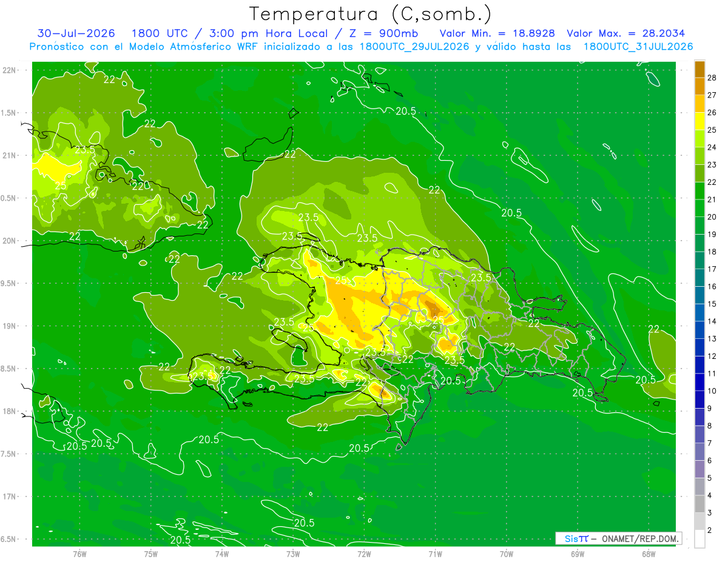The width and height of the screenshot is (728, 562).
Task: Click the "5" colorbar label
Action: point(710,478)
